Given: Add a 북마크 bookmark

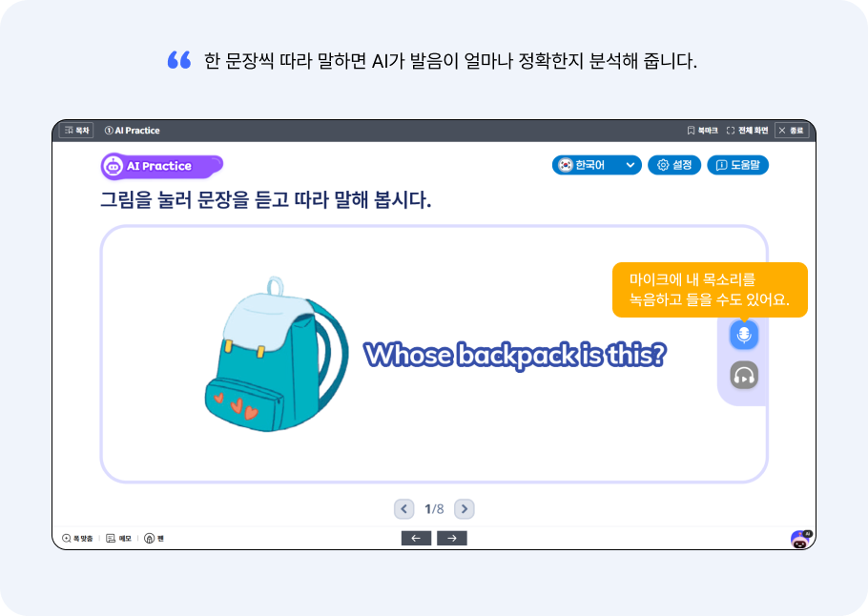Looking at the screenshot, I should point(702,131).
